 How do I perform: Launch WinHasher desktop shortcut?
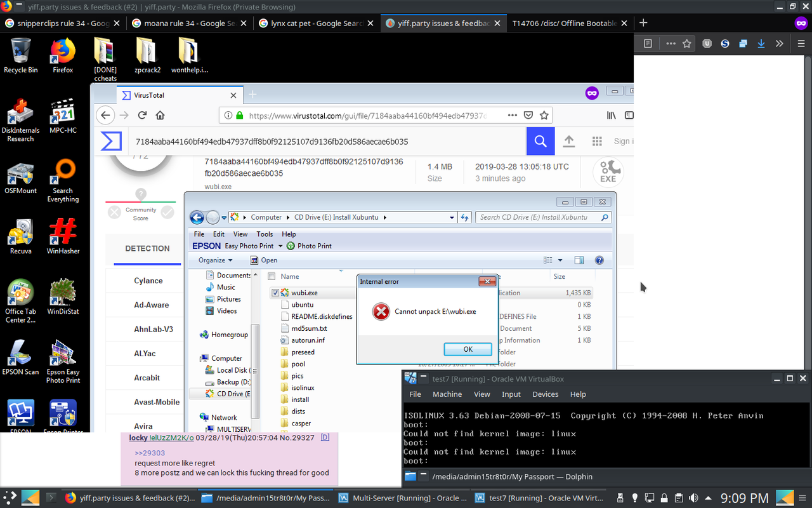(63, 237)
